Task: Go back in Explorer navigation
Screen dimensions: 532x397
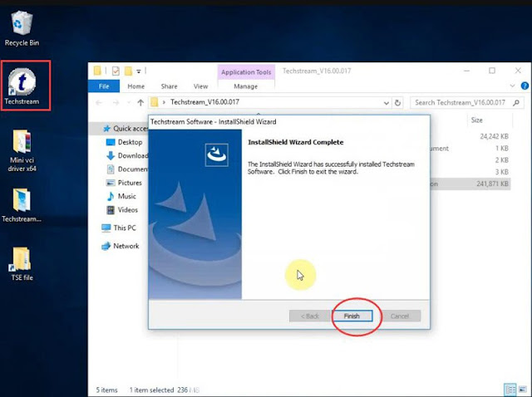Action: (99, 102)
